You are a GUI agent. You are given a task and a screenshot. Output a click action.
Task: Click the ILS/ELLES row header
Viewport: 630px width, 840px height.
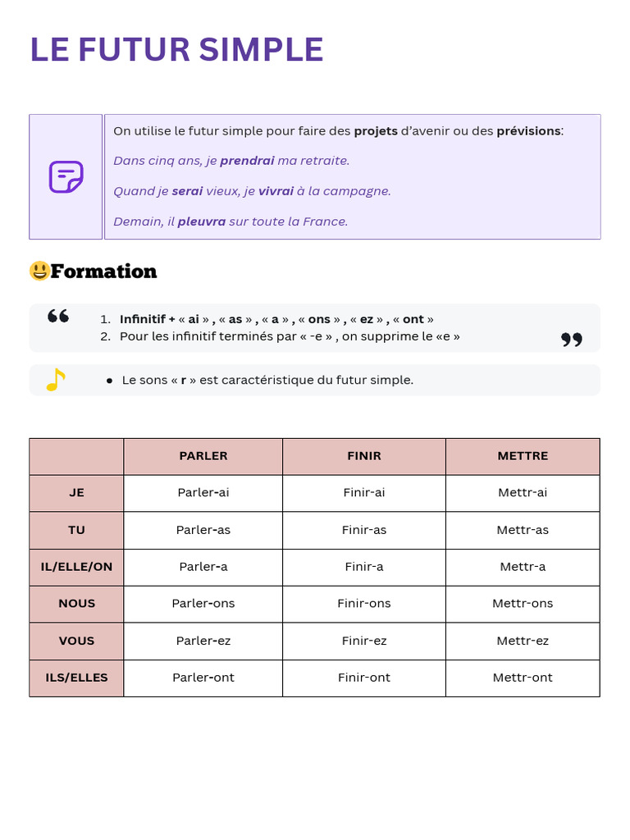point(76,678)
